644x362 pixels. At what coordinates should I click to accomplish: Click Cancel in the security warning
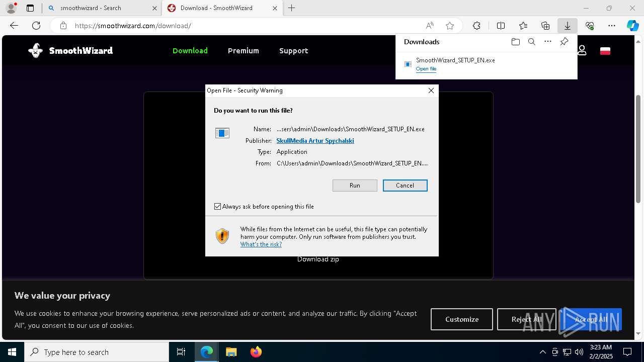point(405,186)
